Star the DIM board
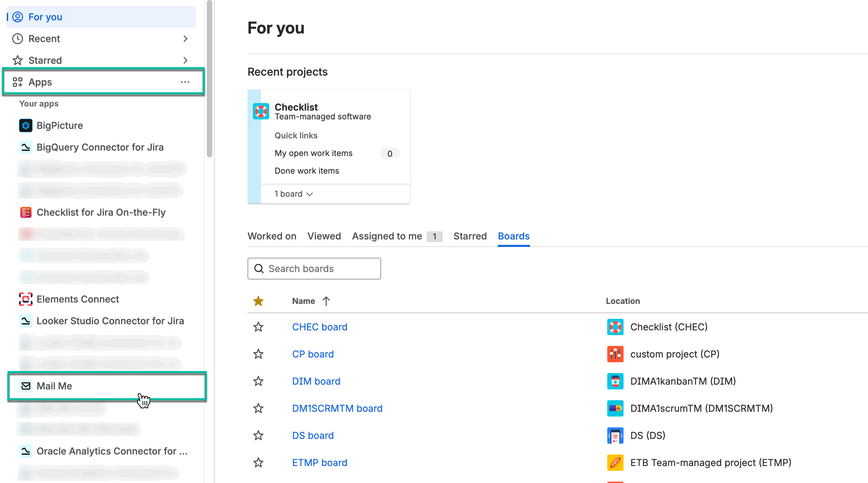This screenshot has width=868, height=483. 258,381
